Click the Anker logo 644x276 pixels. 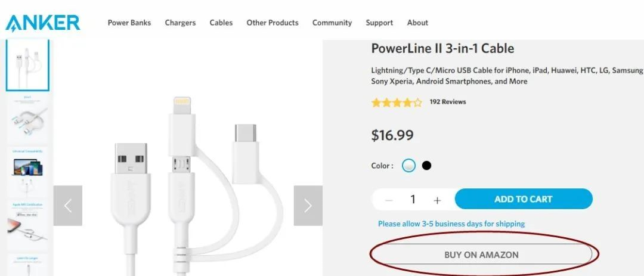tap(42, 23)
